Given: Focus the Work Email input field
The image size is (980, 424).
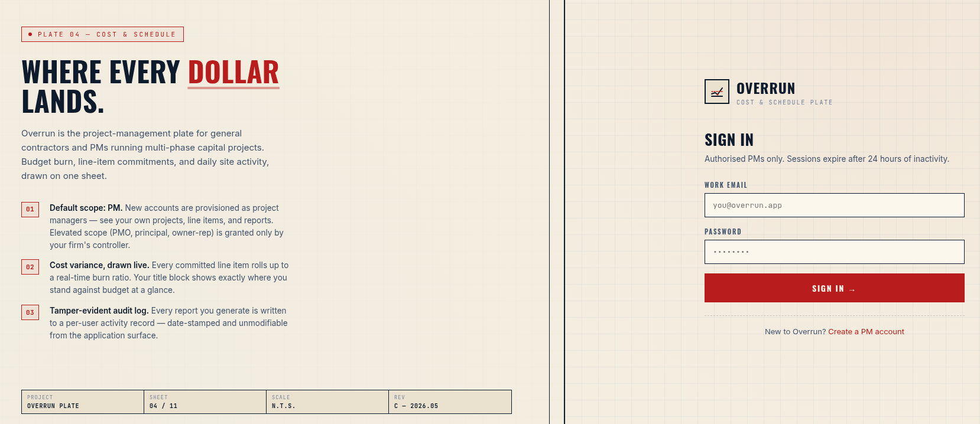Looking at the screenshot, I should click(834, 205).
